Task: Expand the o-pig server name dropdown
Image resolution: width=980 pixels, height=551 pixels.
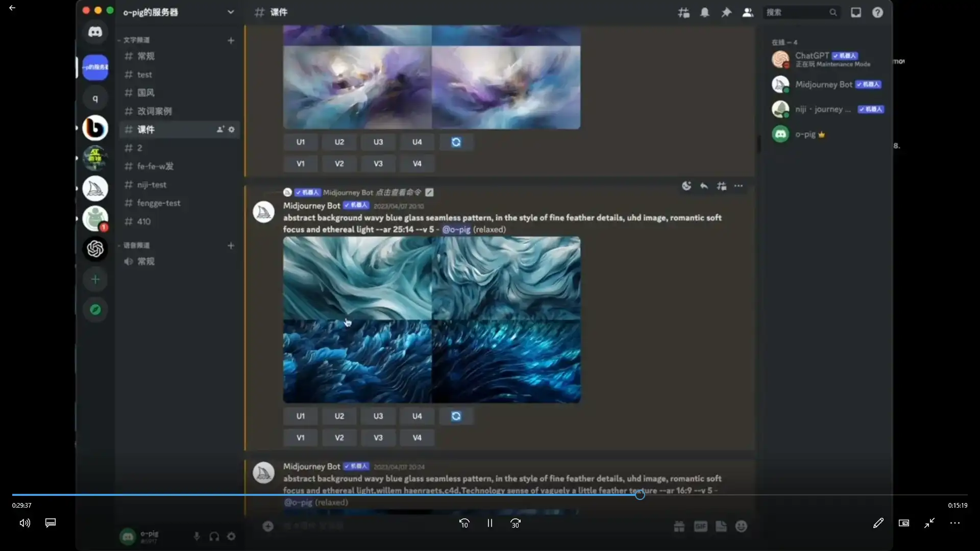Action: point(231,12)
